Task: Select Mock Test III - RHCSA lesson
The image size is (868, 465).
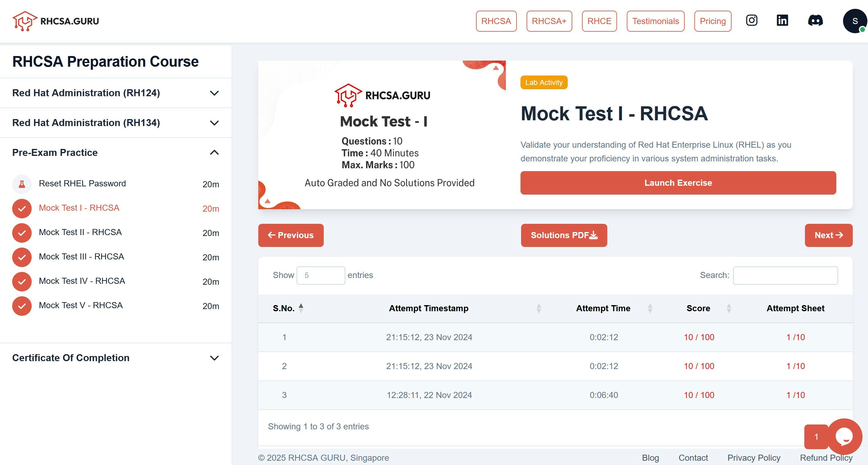Action: (82, 256)
